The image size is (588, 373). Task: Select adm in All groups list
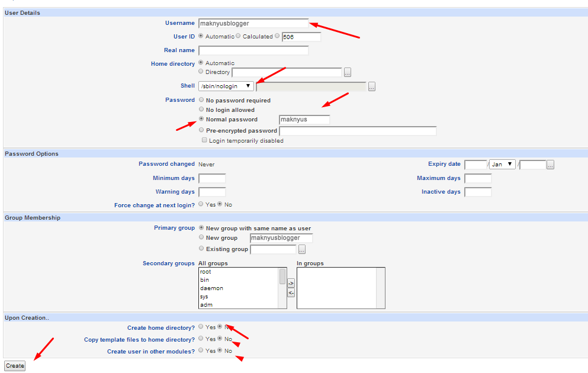[x=239, y=305]
